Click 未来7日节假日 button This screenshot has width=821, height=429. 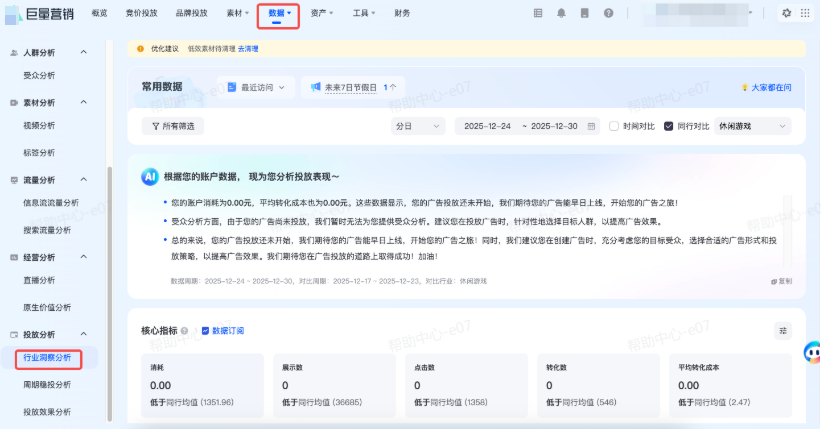(x=353, y=87)
